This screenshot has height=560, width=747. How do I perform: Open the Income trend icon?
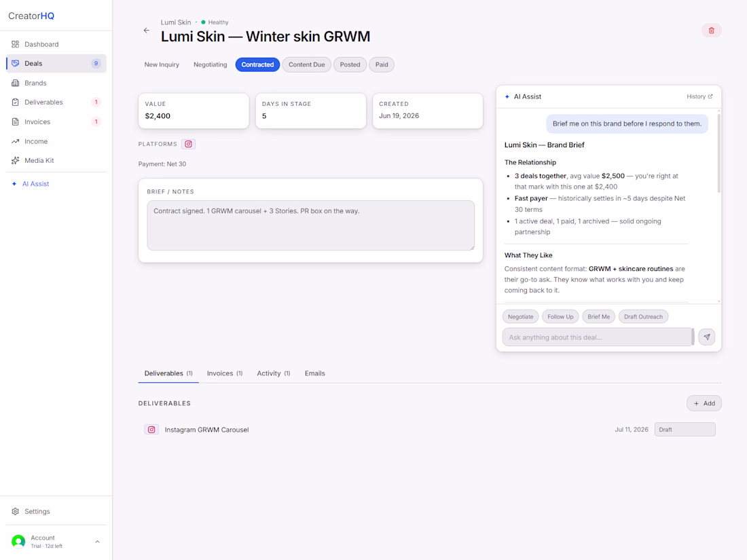(15, 141)
